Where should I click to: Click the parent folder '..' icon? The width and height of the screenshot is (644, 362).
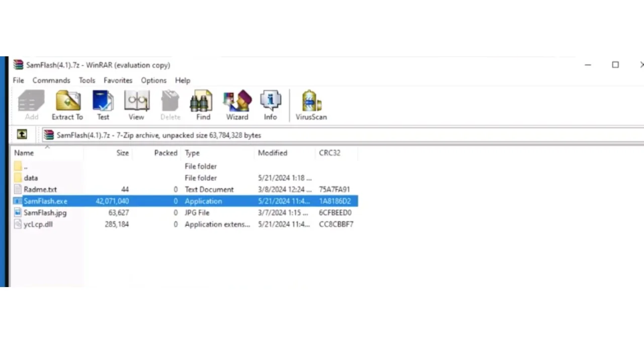(18, 166)
